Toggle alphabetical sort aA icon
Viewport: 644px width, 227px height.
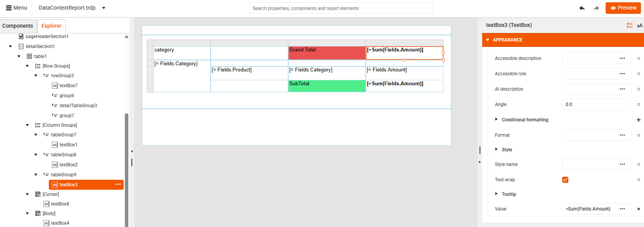[639, 25]
